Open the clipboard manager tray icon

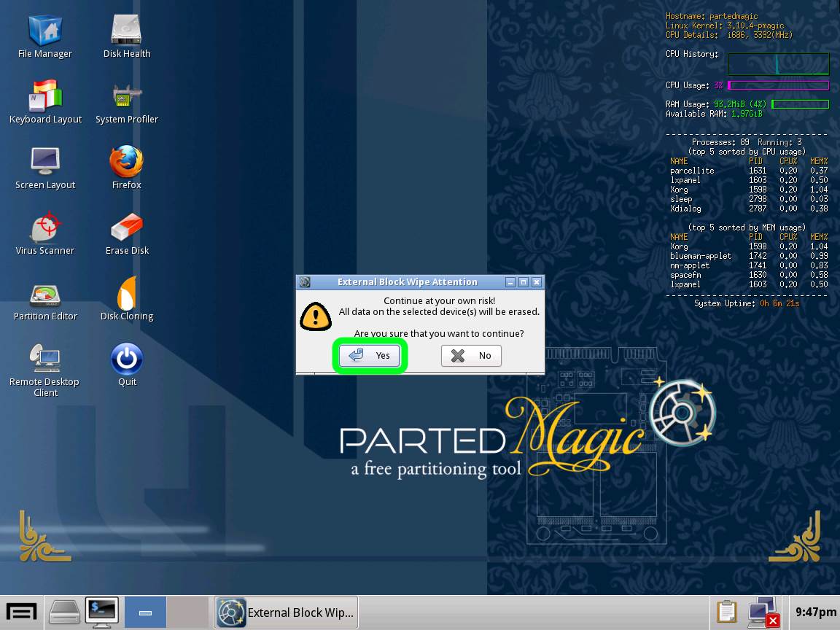click(727, 612)
